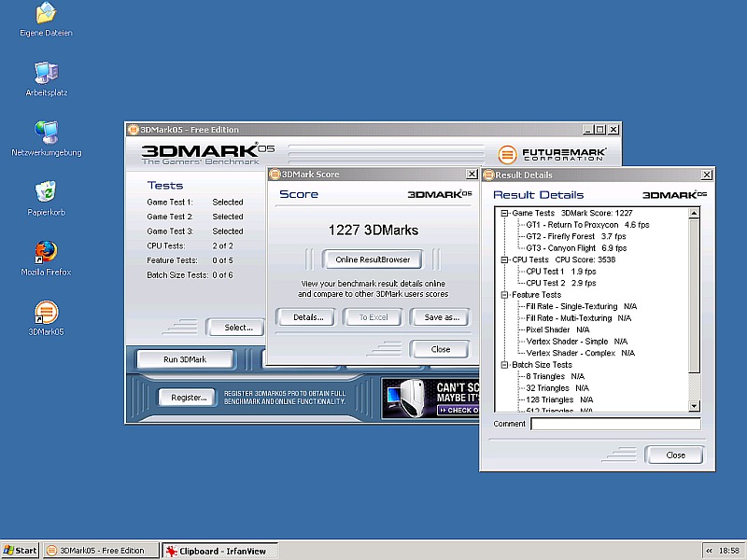
Task: Select Vertex Shader - Complex row
Action: click(580, 354)
